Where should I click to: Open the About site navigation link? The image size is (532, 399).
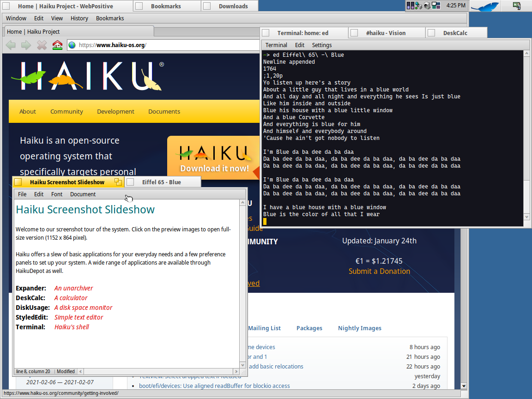click(x=28, y=111)
